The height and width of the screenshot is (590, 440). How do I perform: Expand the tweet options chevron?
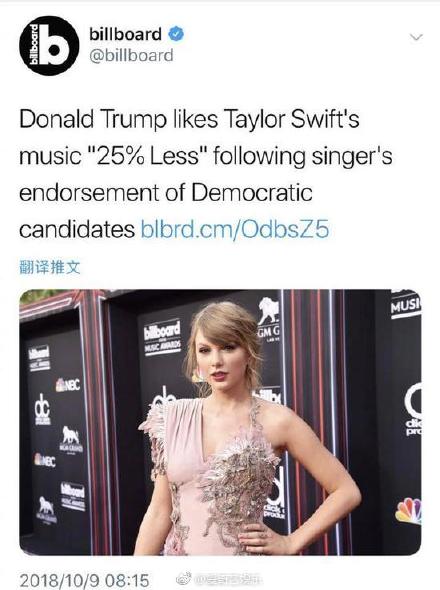[416, 37]
